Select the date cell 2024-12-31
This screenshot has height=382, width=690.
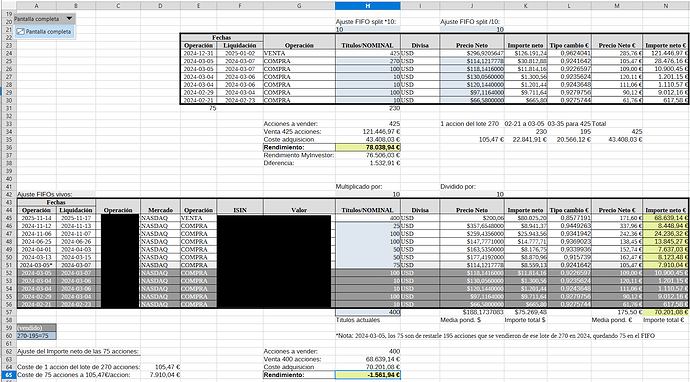tap(198, 53)
